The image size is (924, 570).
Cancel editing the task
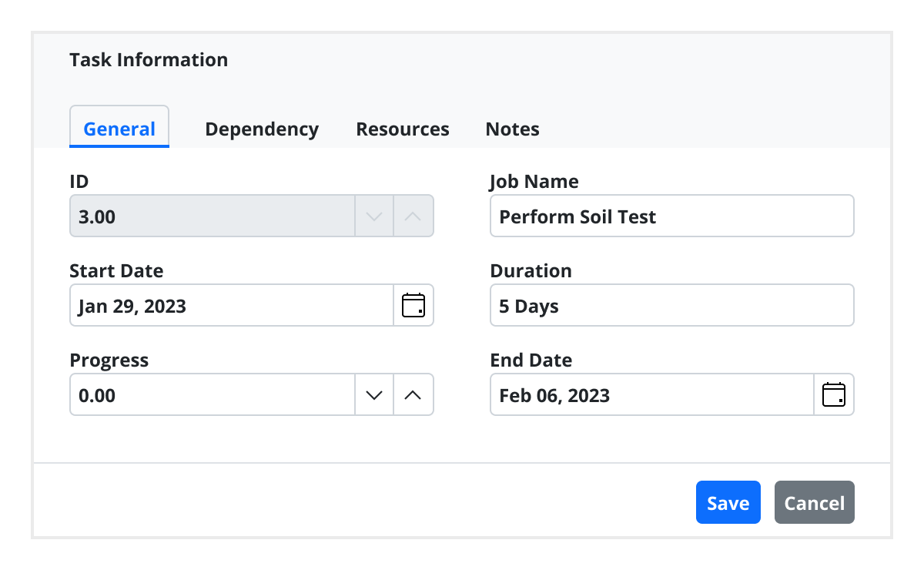[x=814, y=502]
